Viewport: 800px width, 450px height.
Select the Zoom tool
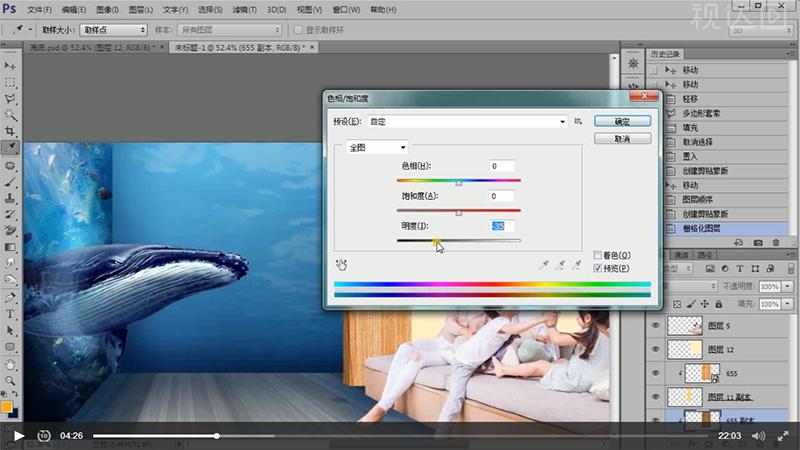coord(10,381)
